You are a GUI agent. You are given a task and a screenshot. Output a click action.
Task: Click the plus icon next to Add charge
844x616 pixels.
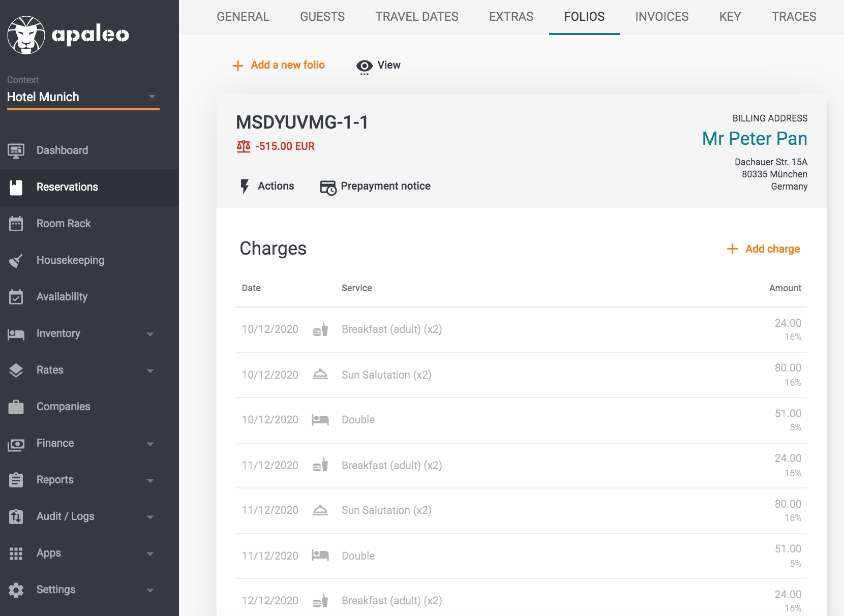click(732, 249)
